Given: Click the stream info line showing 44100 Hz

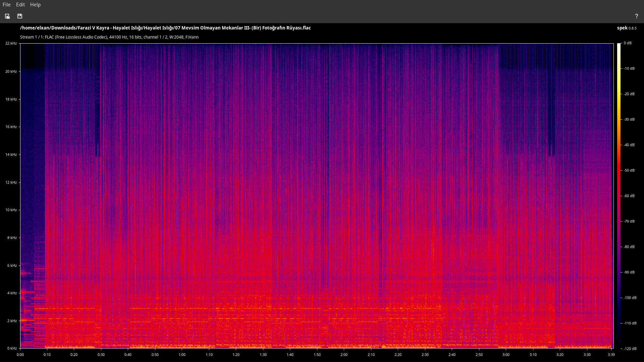Looking at the screenshot, I should click(109, 37).
